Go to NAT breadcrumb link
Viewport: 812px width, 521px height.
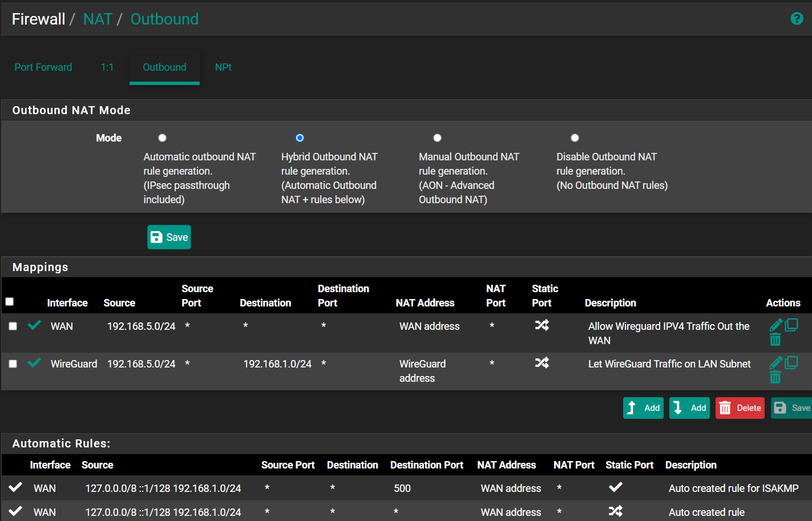[98, 19]
